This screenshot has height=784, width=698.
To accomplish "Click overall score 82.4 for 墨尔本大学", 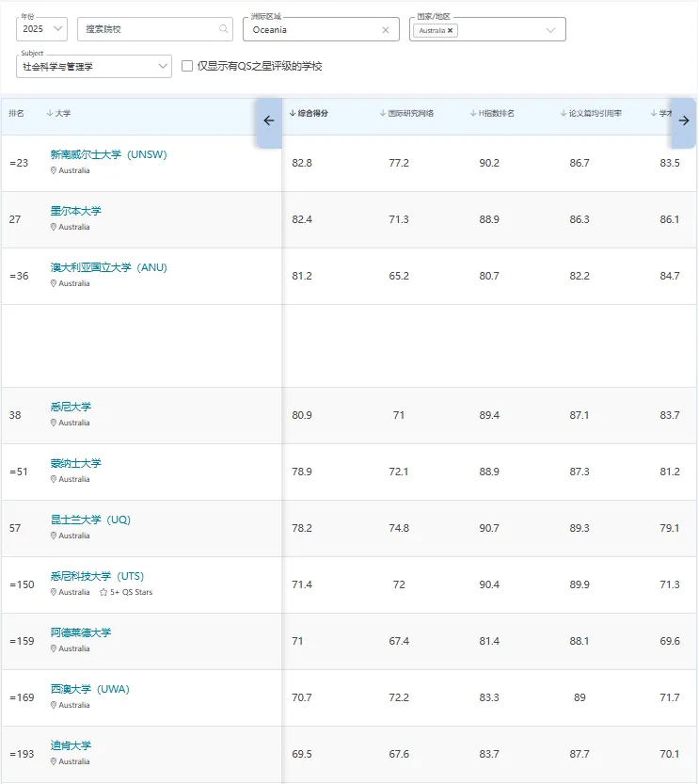I will [302, 219].
